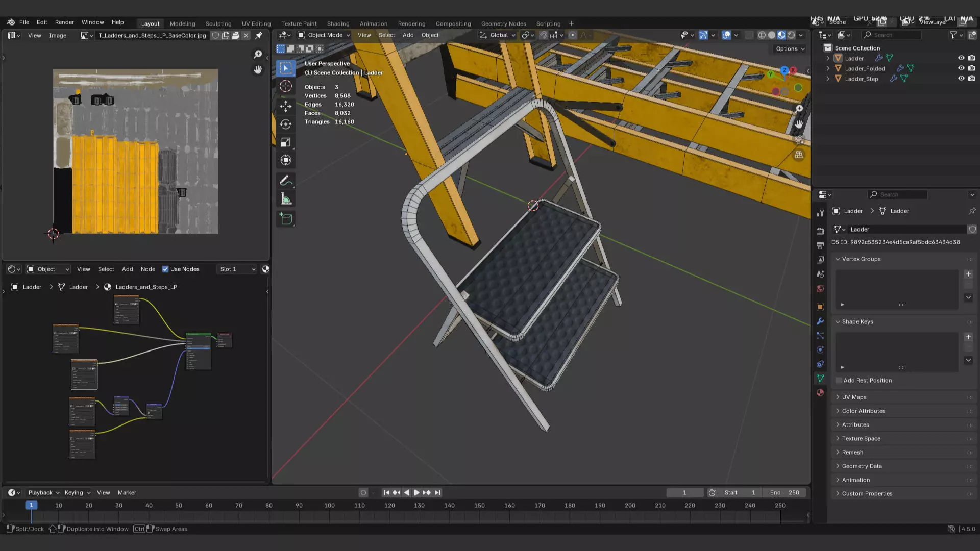Select the Rotate tool
The height and width of the screenshot is (551, 980).
point(286,124)
